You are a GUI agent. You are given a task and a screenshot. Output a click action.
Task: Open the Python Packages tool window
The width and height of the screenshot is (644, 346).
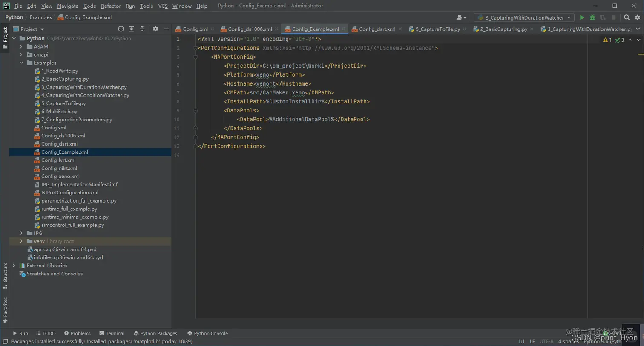pyautogui.click(x=155, y=333)
